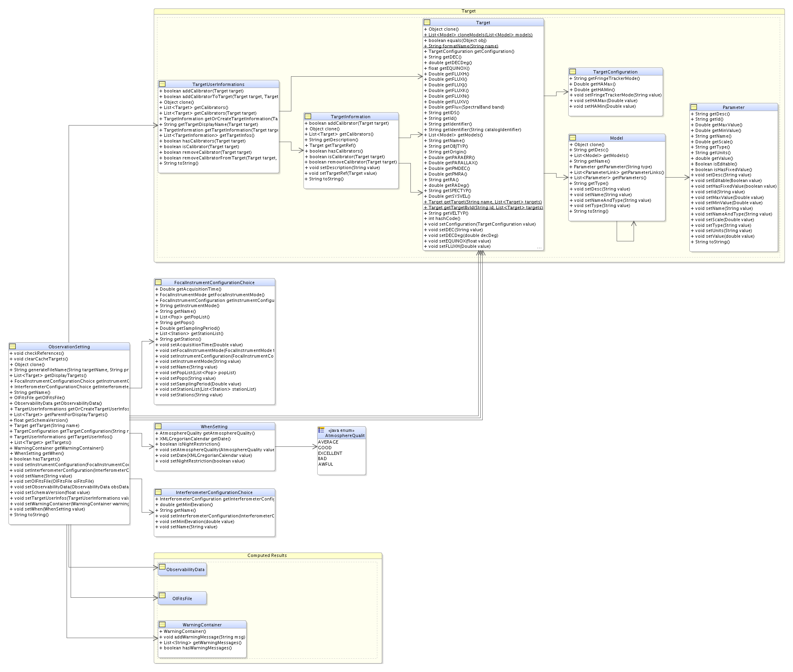Viewport: 793px width, 672px height.
Task: Click the class icon of ObservabilityData
Action: tap(162, 567)
